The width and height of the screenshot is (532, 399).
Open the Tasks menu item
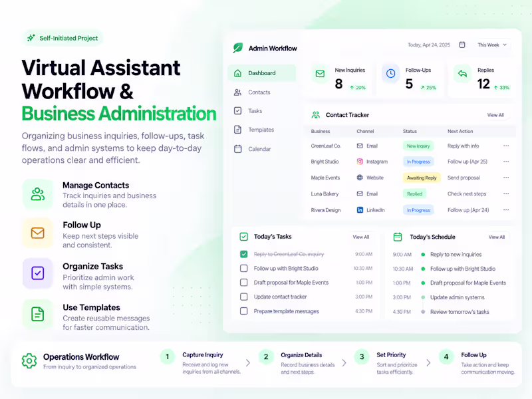262,111
